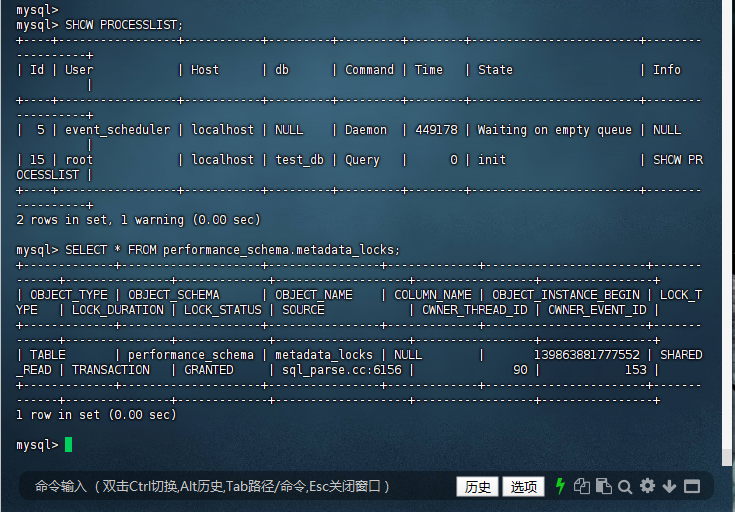Click the 'OWNER_EVENT_ID' column header

pyautogui.click(x=597, y=310)
